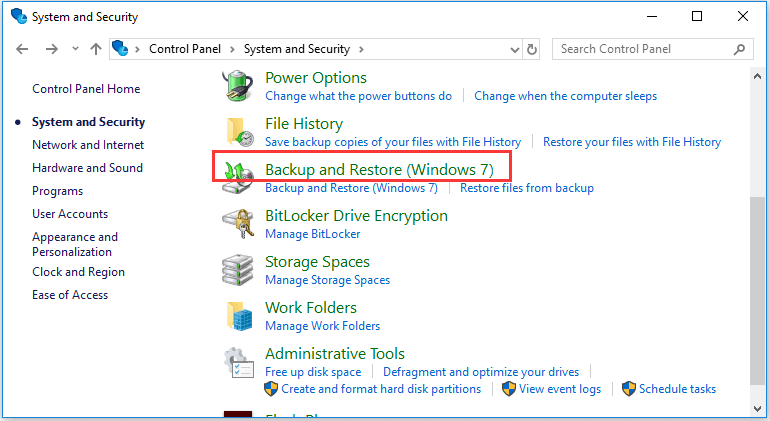This screenshot has width=770, height=421.
Task: Click the Administrative Tools icon
Action: pyautogui.click(x=237, y=361)
